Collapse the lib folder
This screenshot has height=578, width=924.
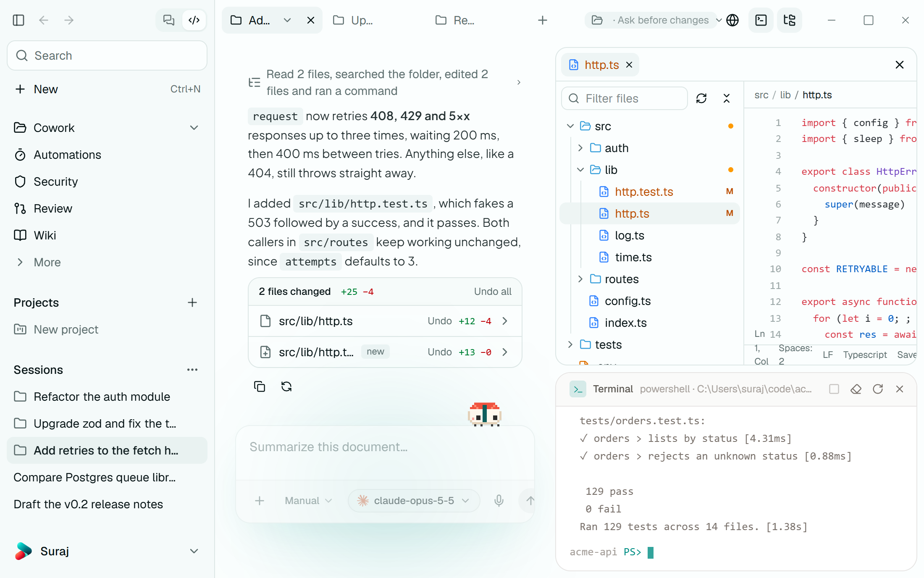(580, 170)
